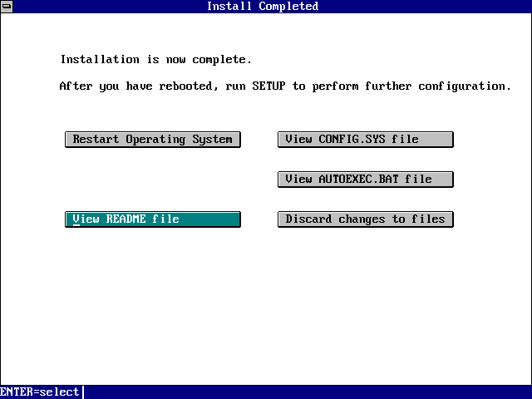Click the word README on the teal button
Viewport: 532px width, 399px height.
coord(126,219)
